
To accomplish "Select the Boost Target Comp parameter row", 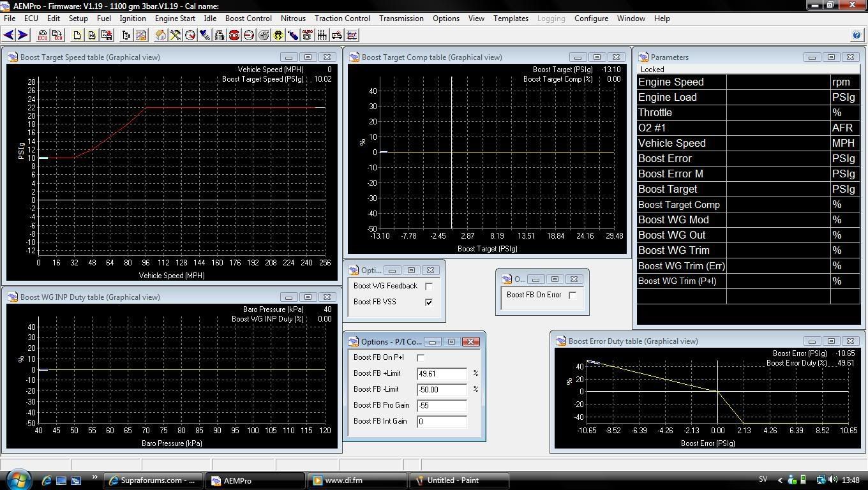I will 749,204.
